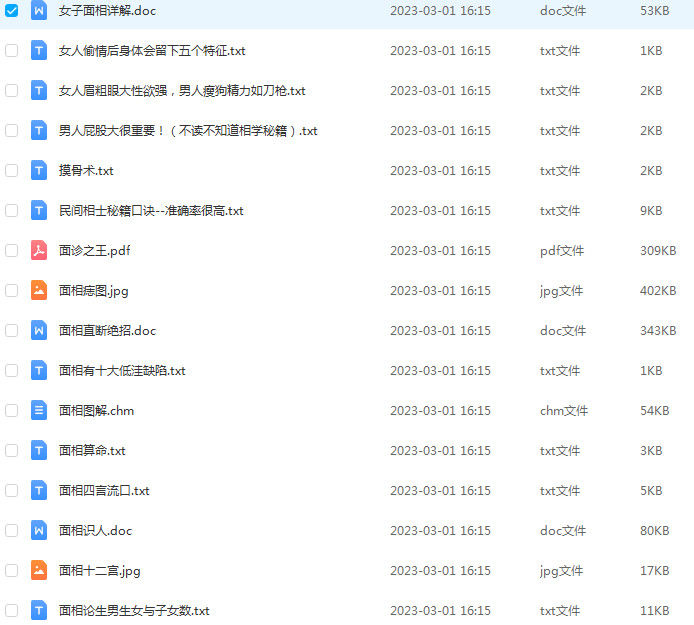Image resolution: width=694 pixels, height=625 pixels.
Task: Open 男人屁股大很重要 text file
Action: point(188,131)
